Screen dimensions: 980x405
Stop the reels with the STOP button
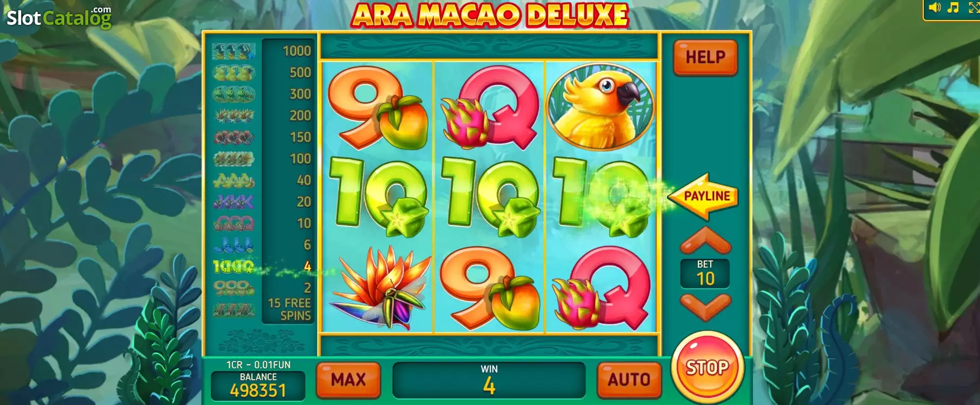[707, 368]
